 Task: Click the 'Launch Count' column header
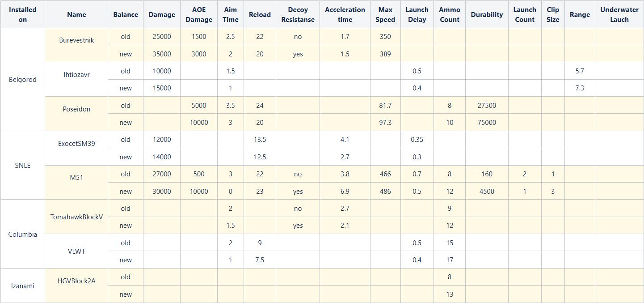click(525, 14)
